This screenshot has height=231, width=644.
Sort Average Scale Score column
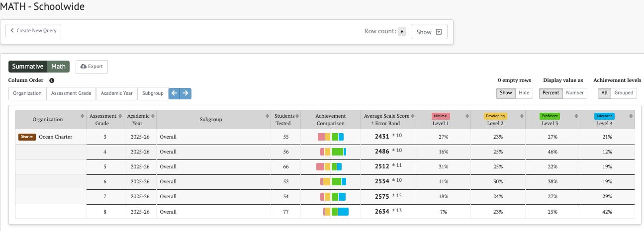pyautogui.click(x=413, y=116)
